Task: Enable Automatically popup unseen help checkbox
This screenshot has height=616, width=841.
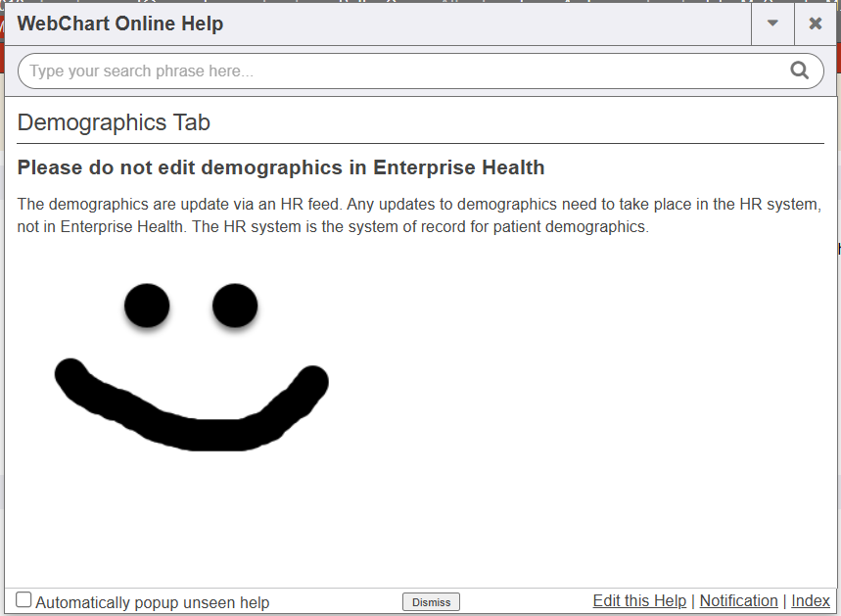Action: click(x=24, y=600)
